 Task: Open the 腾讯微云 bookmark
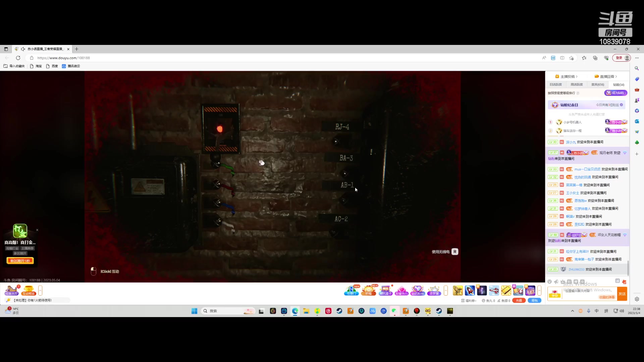tap(71, 66)
